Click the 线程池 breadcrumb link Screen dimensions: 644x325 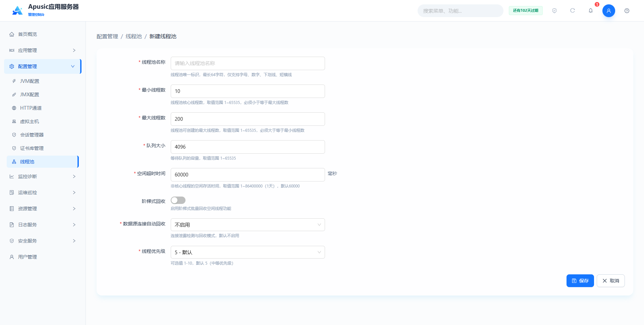click(134, 36)
